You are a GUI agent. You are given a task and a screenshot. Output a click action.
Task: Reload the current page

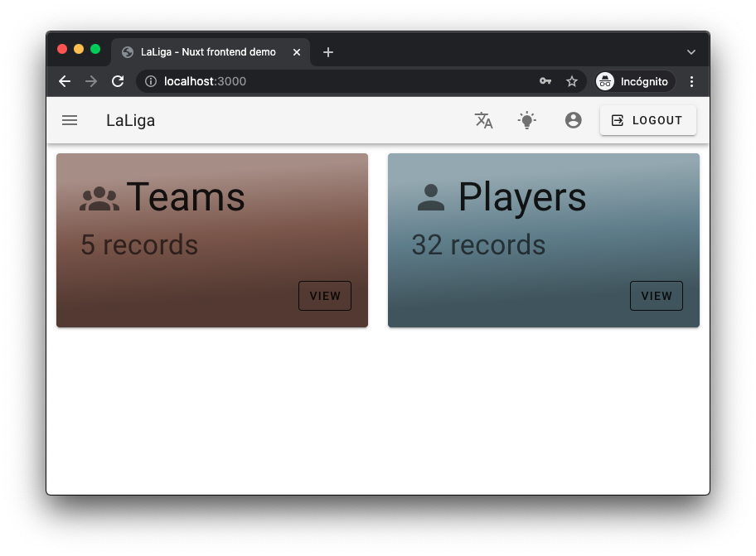coord(118,81)
